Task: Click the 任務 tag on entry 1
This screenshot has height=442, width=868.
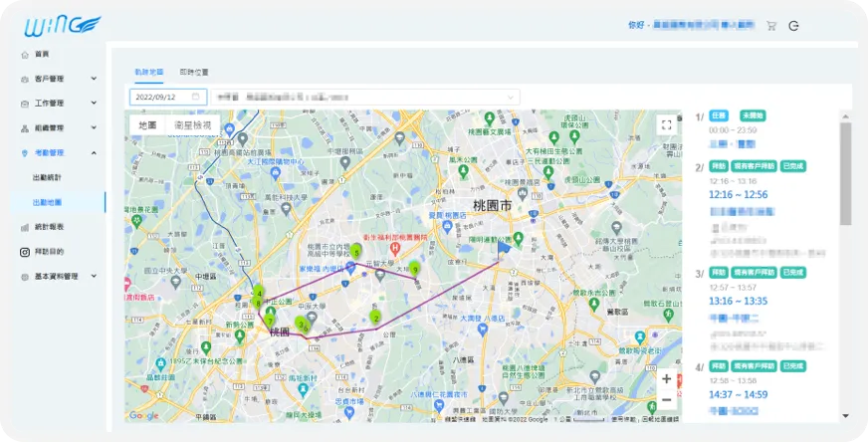Action: point(719,115)
